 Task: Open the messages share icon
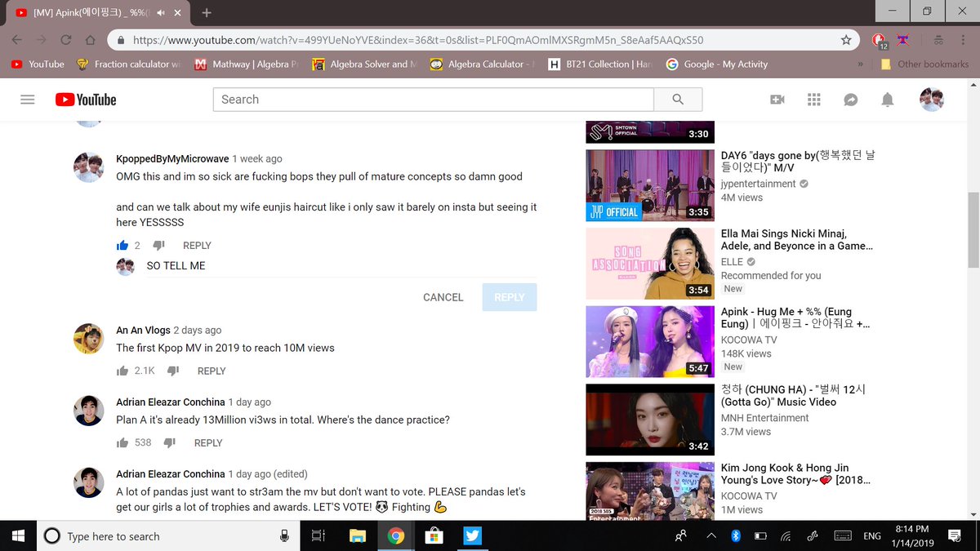click(x=850, y=100)
